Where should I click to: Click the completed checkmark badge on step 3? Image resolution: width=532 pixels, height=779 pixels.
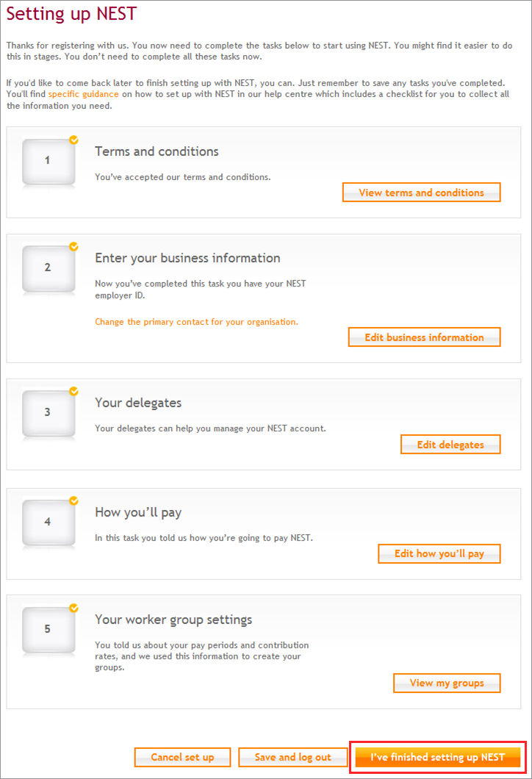click(x=74, y=392)
